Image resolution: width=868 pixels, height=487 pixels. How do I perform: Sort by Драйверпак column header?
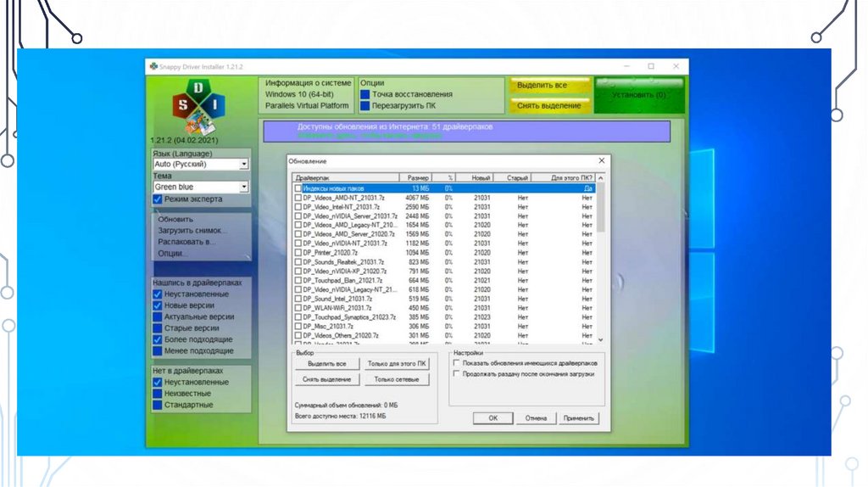pos(346,178)
